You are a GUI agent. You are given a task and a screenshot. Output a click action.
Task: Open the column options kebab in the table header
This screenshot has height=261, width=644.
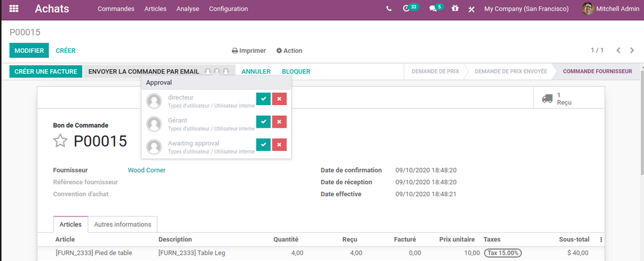[601, 240]
